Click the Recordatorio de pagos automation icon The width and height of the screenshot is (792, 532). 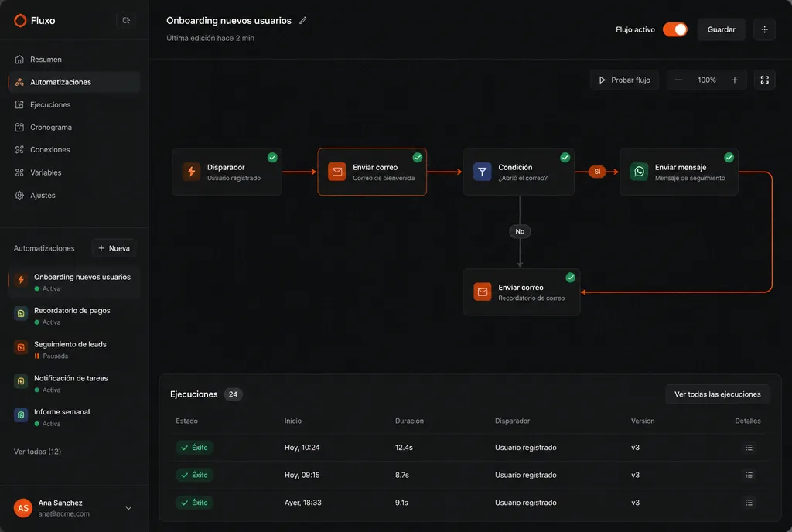click(x=21, y=313)
